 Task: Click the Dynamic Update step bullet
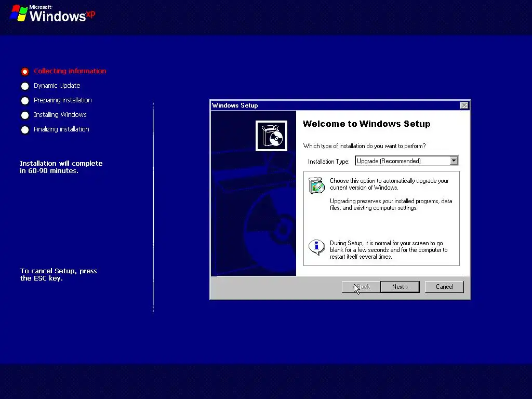[25, 86]
